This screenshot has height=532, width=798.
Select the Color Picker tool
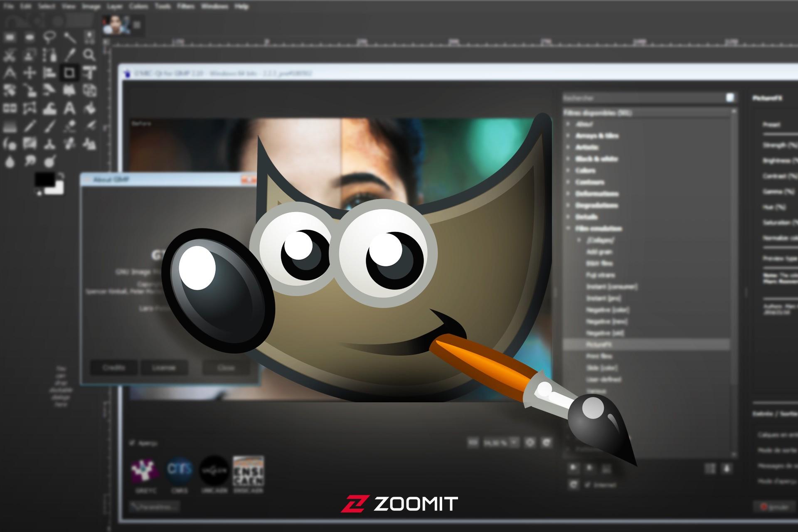pos(69,54)
